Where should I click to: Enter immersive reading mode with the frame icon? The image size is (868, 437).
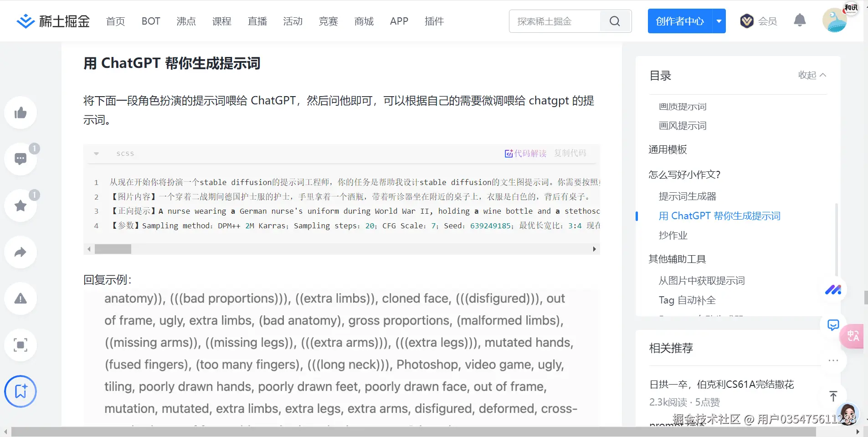pyautogui.click(x=21, y=345)
